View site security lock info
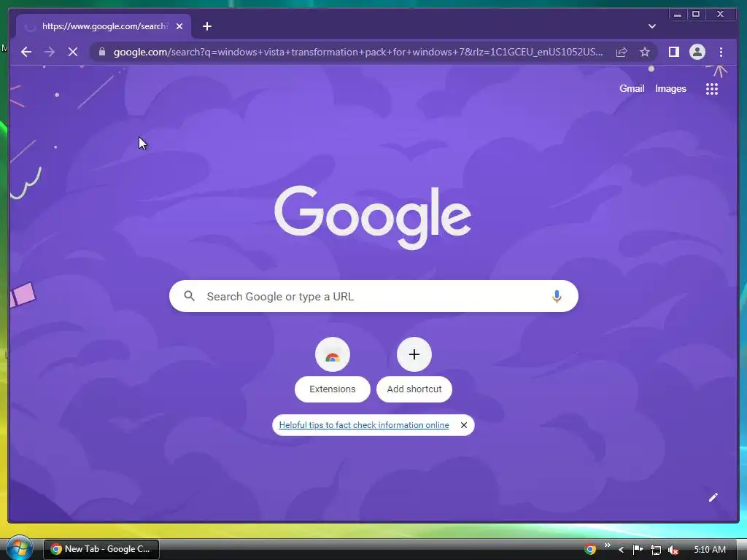The image size is (747, 560). click(102, 52)
